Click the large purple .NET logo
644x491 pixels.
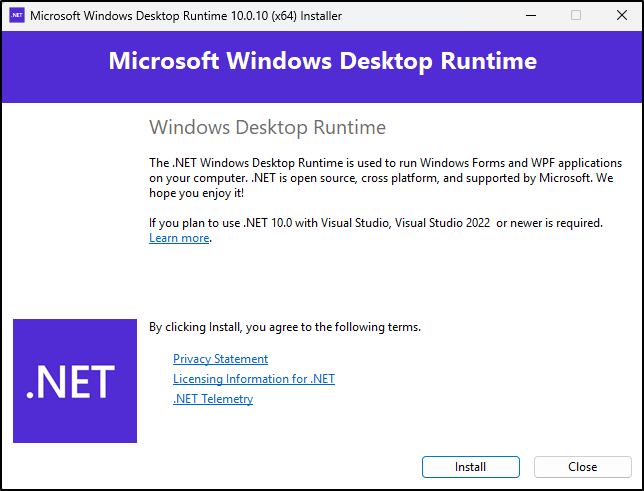pos(75,381)
